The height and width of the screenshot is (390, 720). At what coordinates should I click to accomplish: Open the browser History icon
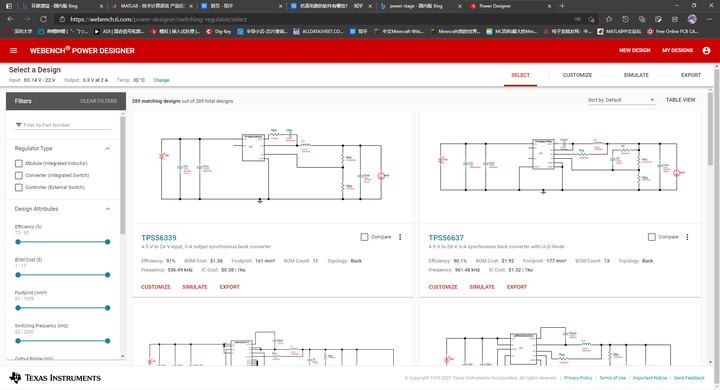(x=625, y=19)
